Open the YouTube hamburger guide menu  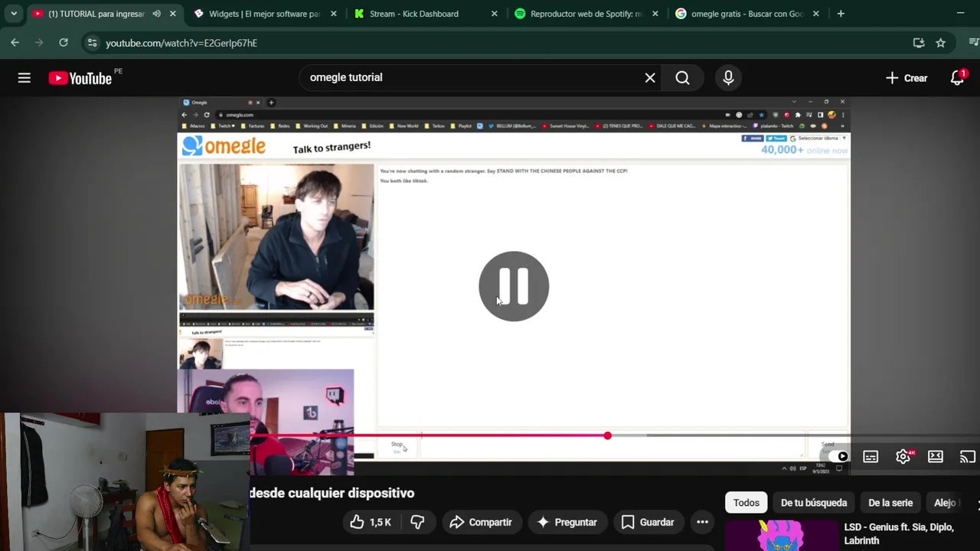(x=24, y=77)
